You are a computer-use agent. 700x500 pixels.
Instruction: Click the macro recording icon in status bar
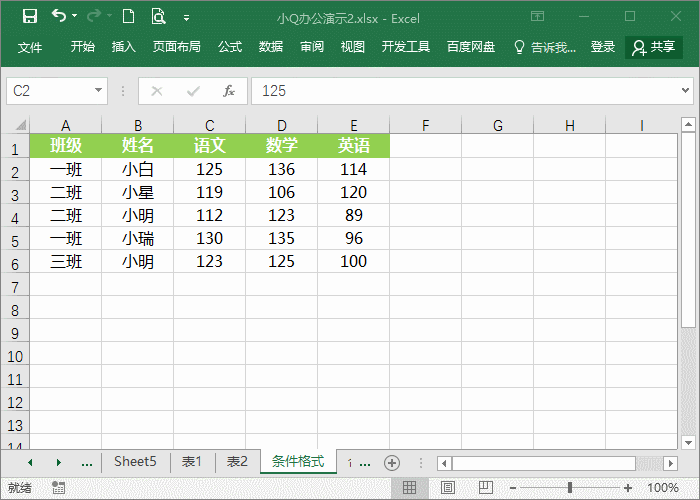[x=59, y=488]
